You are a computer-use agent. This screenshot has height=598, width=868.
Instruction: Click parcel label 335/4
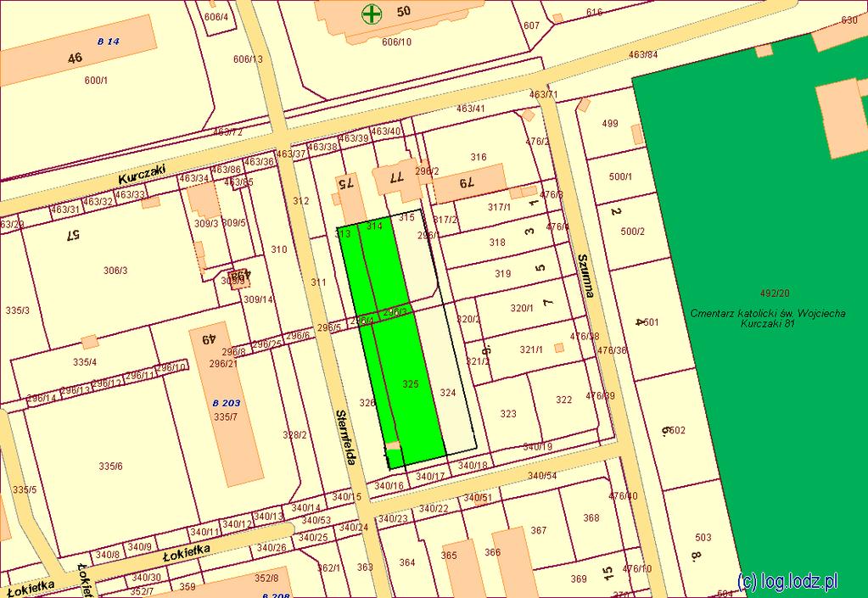pos(85,362)
